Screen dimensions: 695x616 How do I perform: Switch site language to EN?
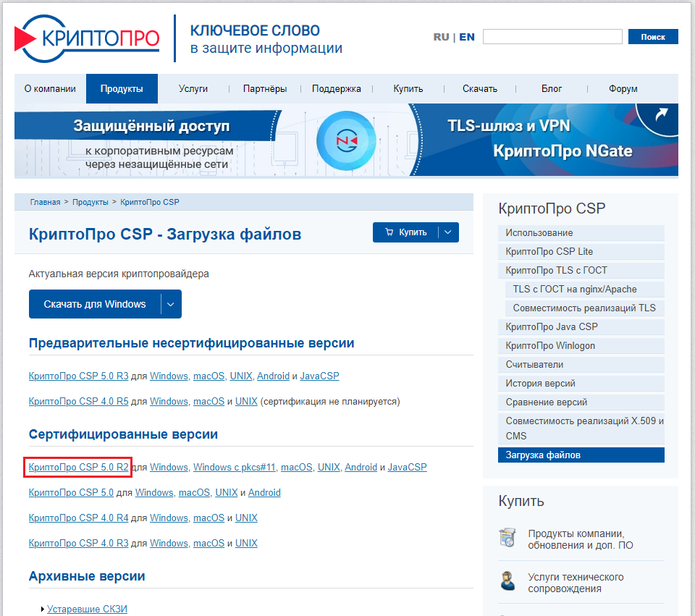click(467, 36)
